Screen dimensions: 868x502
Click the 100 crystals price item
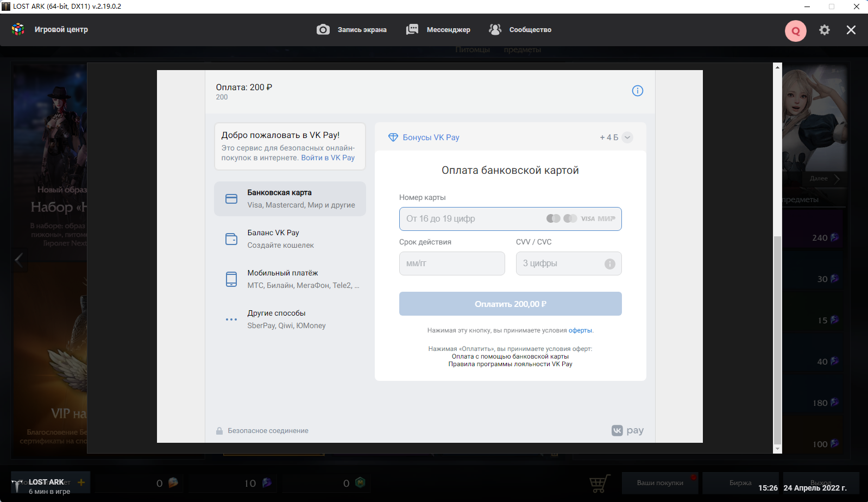pos(813,444)
